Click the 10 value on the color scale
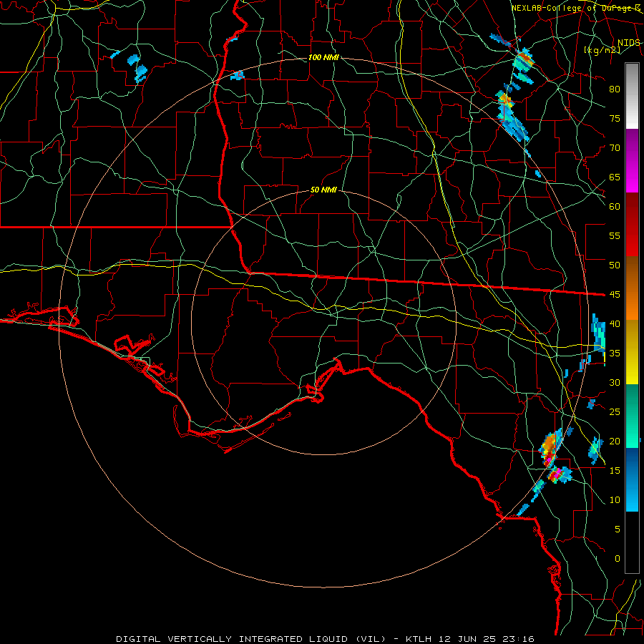644x644 pixels. (x=615, y=500)
